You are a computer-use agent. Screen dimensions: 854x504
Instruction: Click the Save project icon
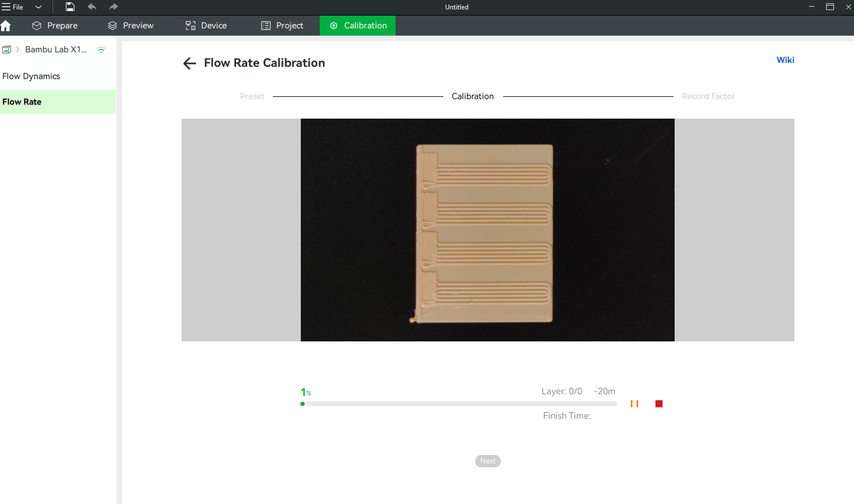70,7
